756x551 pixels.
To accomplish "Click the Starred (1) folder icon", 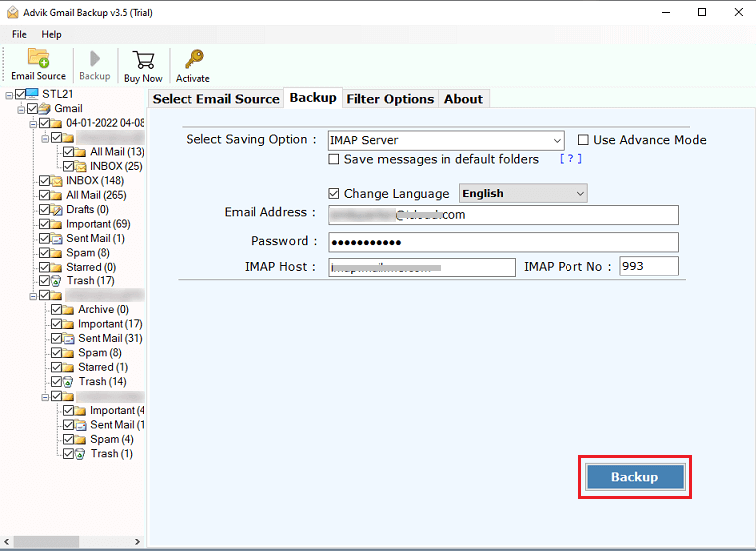I will point(68,368).
